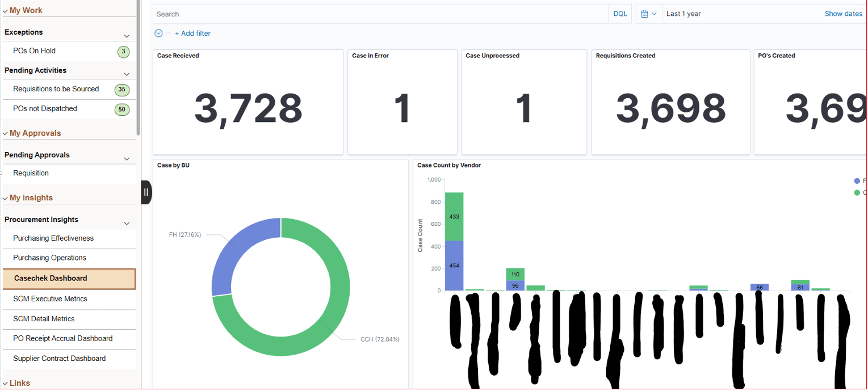
Task: Click the DQL query language button
Action: point(620,14)
